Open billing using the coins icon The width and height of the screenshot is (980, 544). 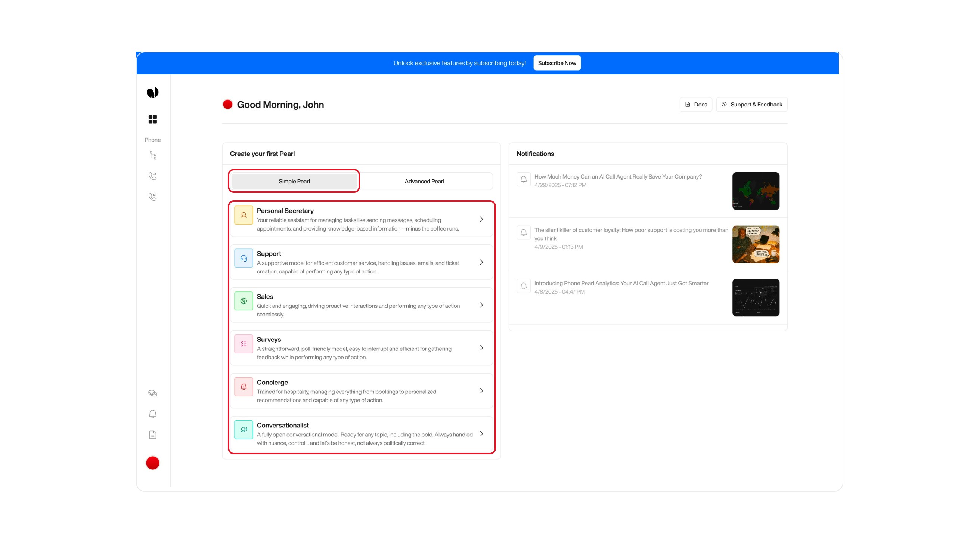coord(152,393)
